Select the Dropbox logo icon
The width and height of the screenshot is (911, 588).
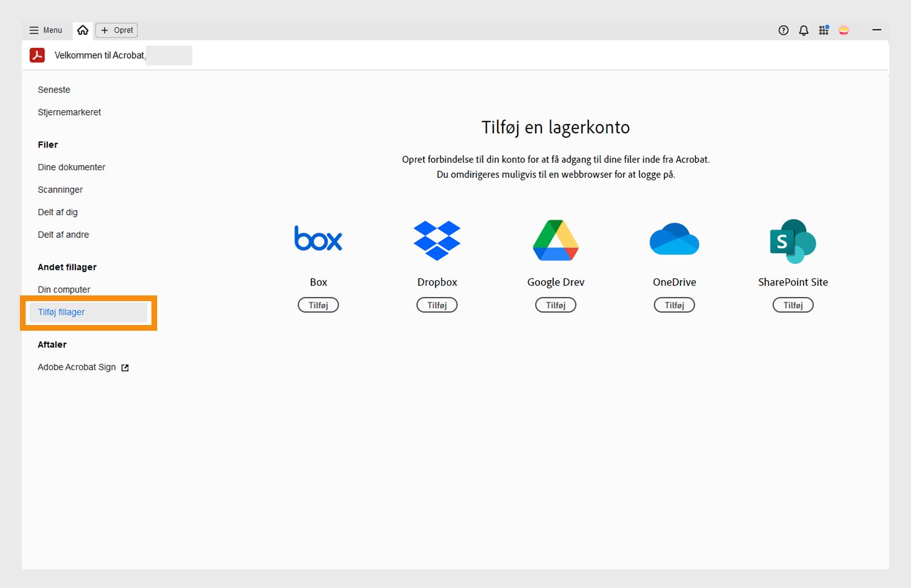click(437, 240)
